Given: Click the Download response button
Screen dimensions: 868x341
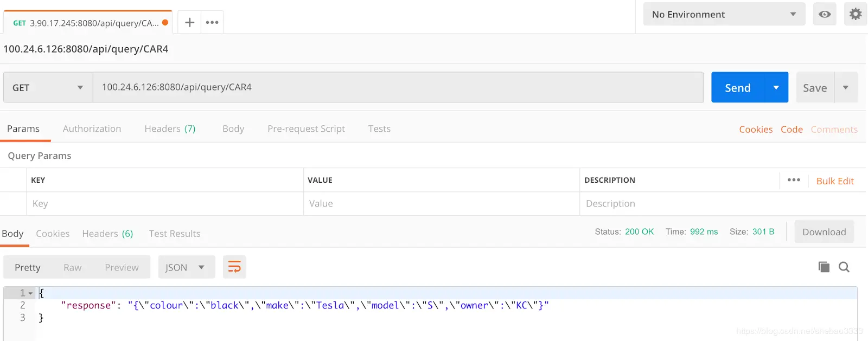Looking at the screenshot, I should [824, 232].
